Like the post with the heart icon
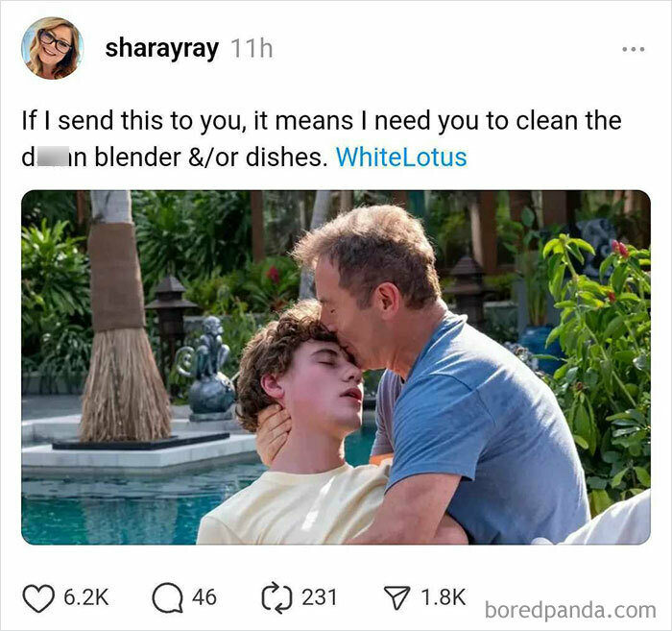This screenshot has width=672, height=631. (38, 598)
